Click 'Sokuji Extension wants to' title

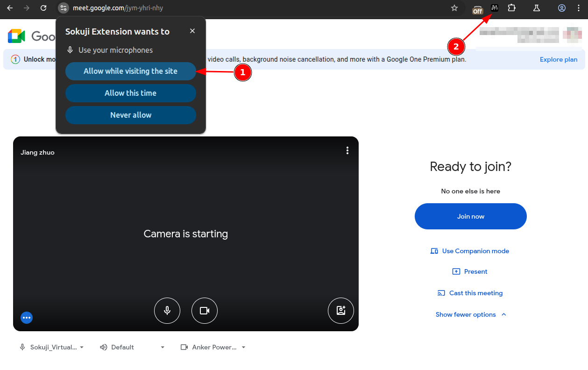tap(117, 31)
